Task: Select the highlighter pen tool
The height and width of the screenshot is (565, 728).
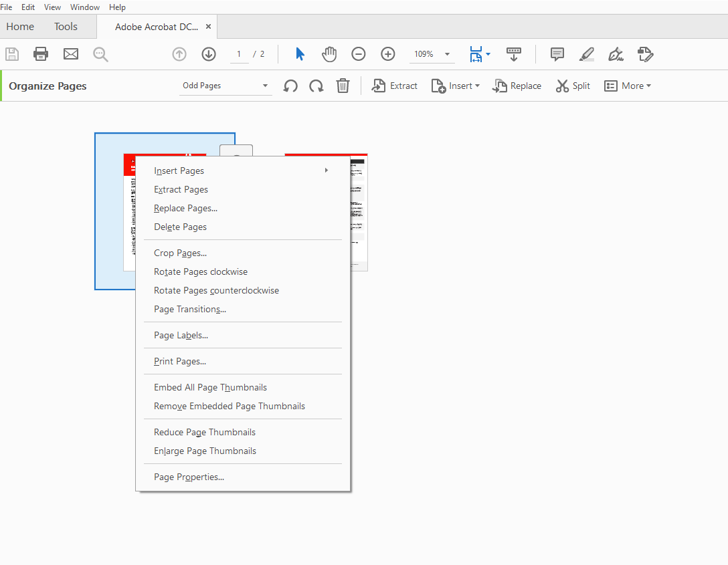Action: pyautogui.click(x=586, y=54)
